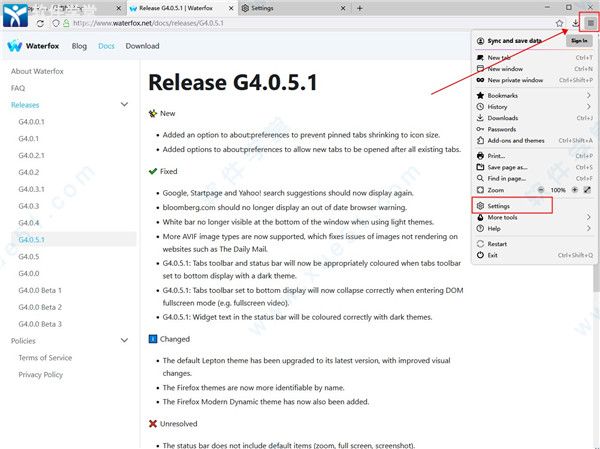The width and height of the screenshot is (600, 449).
Task: Select the G4.0.5.1 sidebar entry
Action: tap(73, 240)
